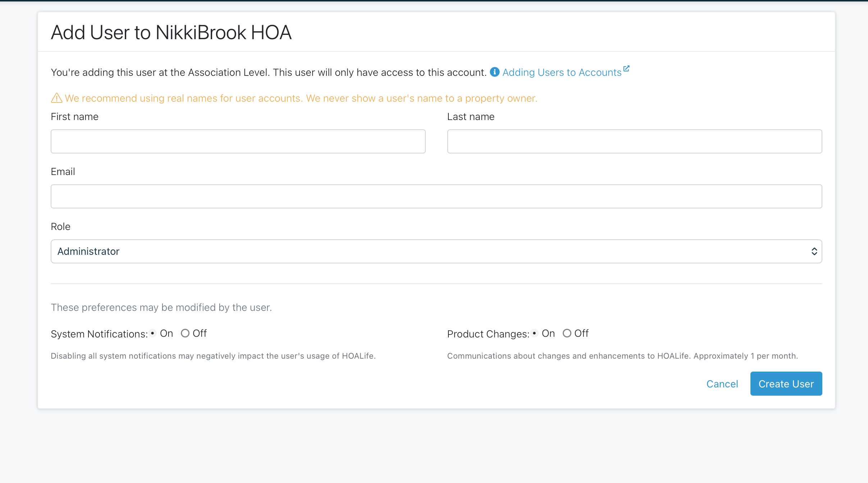This screenshot has height=483, width=868.
Task: Click the Last name label
Action: [471, 117]
